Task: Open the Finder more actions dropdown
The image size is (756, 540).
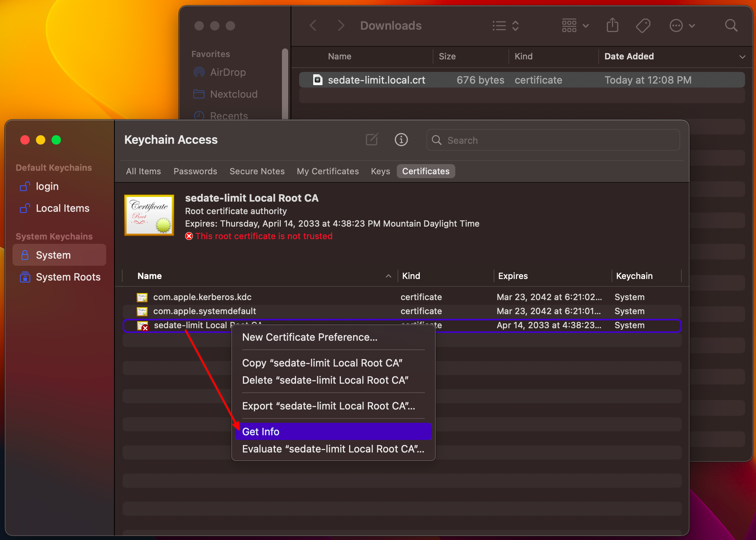Action: (682, 26)
